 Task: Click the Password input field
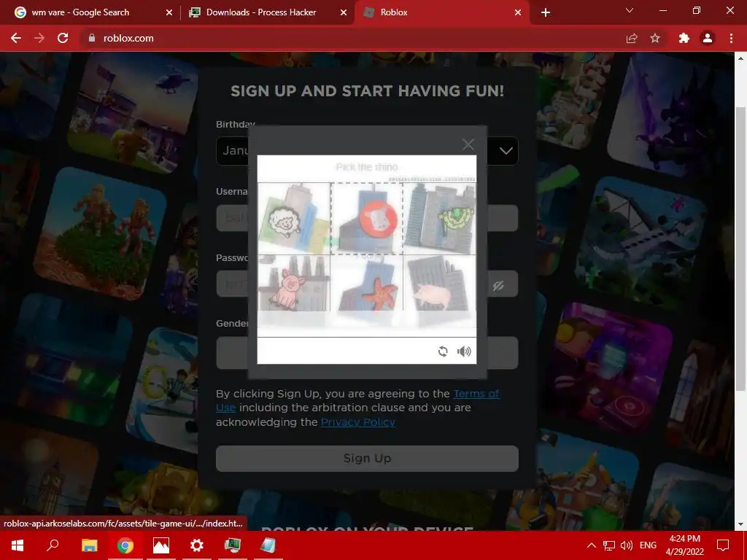tap(367, 284)
